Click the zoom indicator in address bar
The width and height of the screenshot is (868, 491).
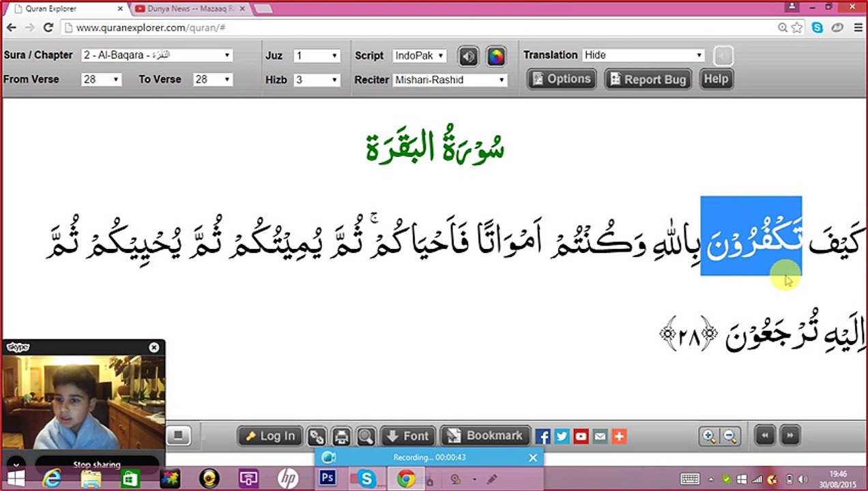point(783,28)
